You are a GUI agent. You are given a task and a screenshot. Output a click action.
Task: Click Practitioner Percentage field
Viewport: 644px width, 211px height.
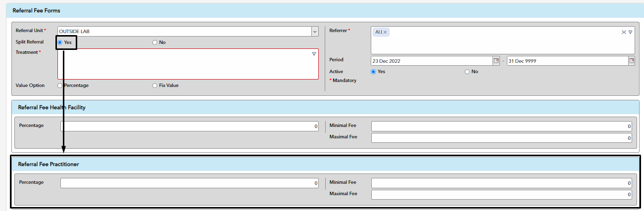(x=190, y=183)
